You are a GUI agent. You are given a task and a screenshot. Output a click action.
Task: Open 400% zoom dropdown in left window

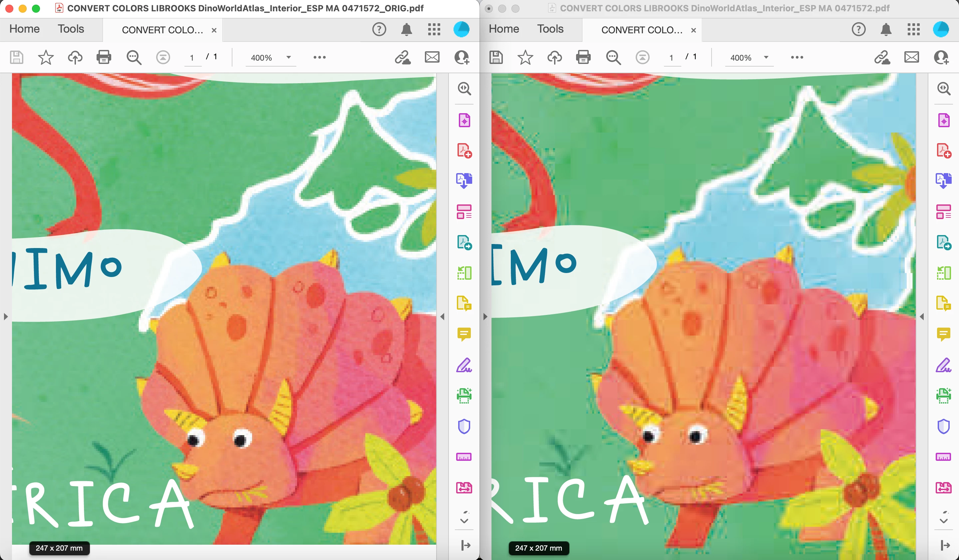click(x=288, y=58)
